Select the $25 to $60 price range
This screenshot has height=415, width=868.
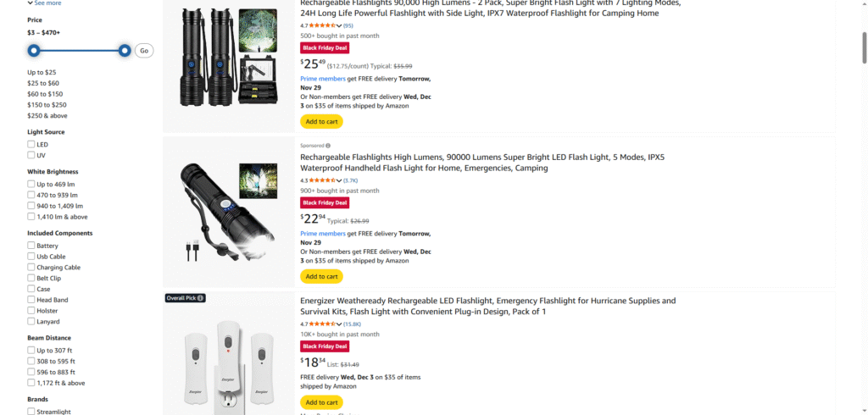click(43, 83)
